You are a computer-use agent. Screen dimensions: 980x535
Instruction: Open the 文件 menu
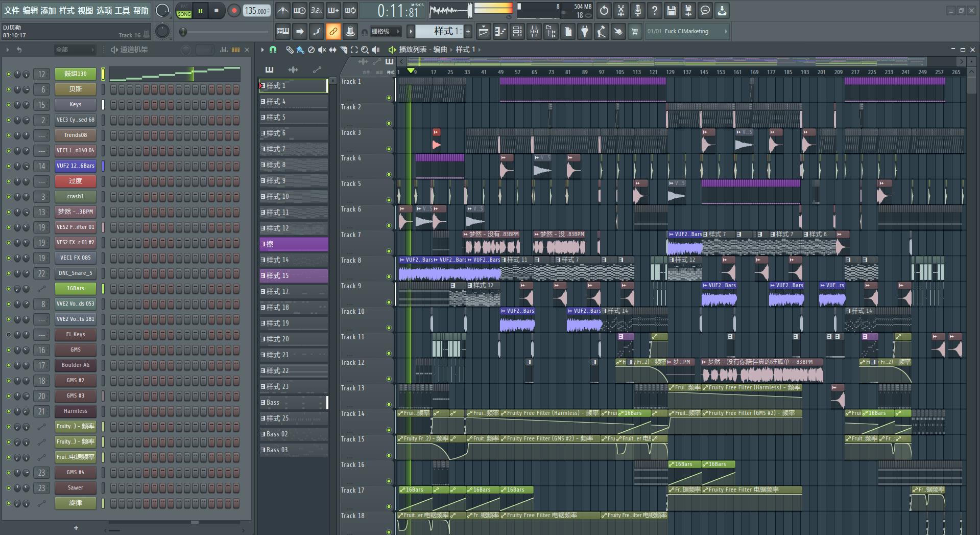coord(11,10)
